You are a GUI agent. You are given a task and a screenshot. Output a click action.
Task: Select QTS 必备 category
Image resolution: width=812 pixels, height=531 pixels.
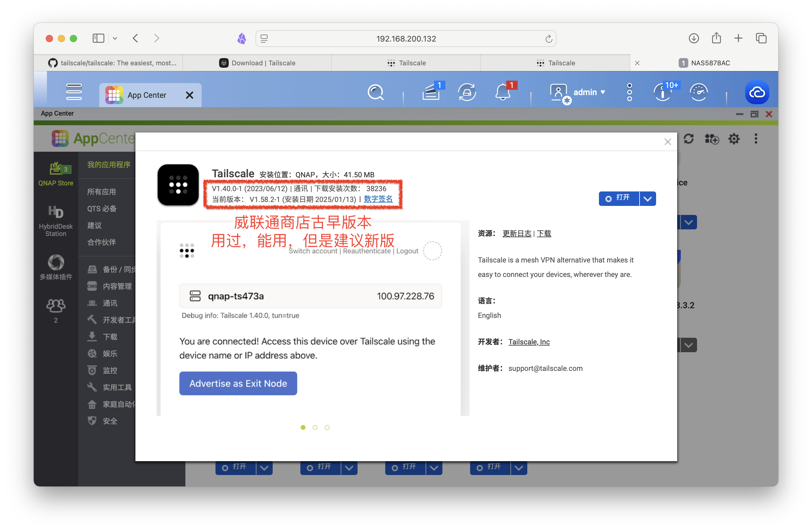(102, 209)
